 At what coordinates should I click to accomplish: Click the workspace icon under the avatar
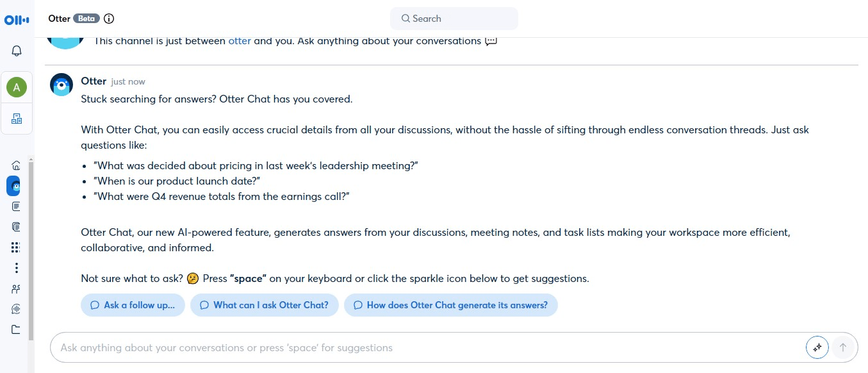point(17,119)
